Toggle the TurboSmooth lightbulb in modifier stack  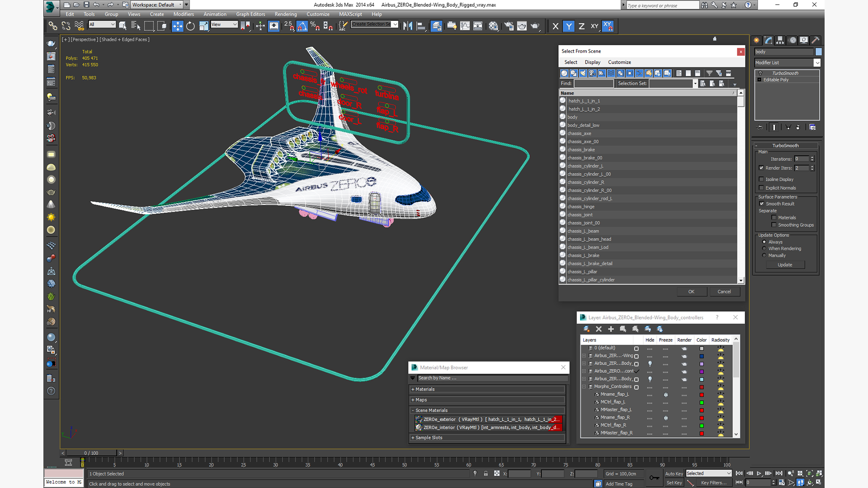[760, 73]
